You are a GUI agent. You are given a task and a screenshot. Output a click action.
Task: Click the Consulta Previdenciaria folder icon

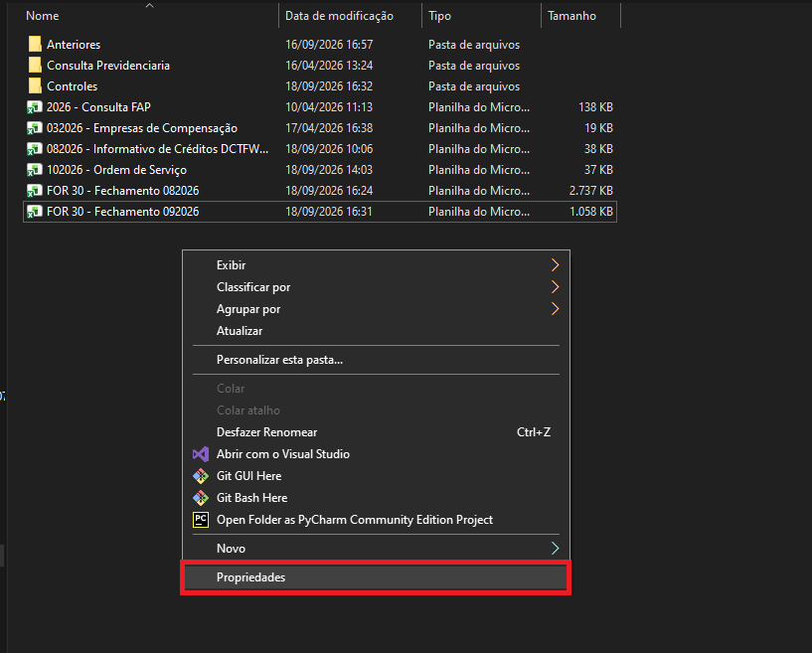35,66
